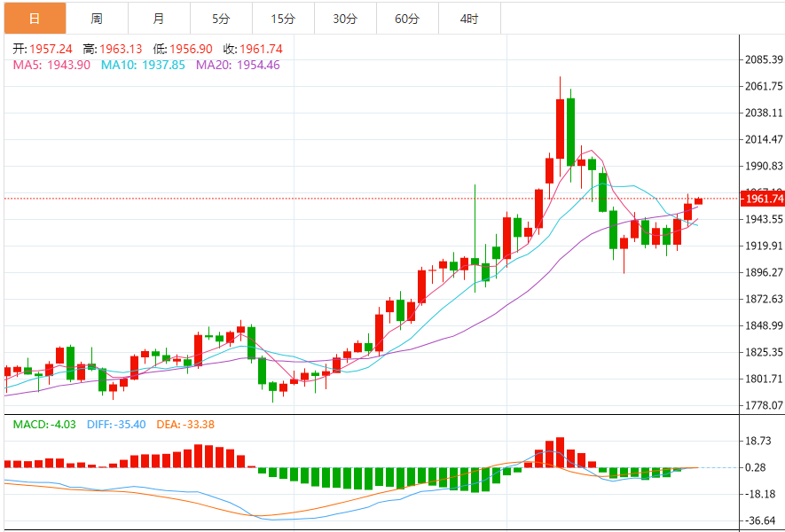This screenshot has width=785, height=532.
Task: Click the last red candle on the right
Action: point(698,201)
